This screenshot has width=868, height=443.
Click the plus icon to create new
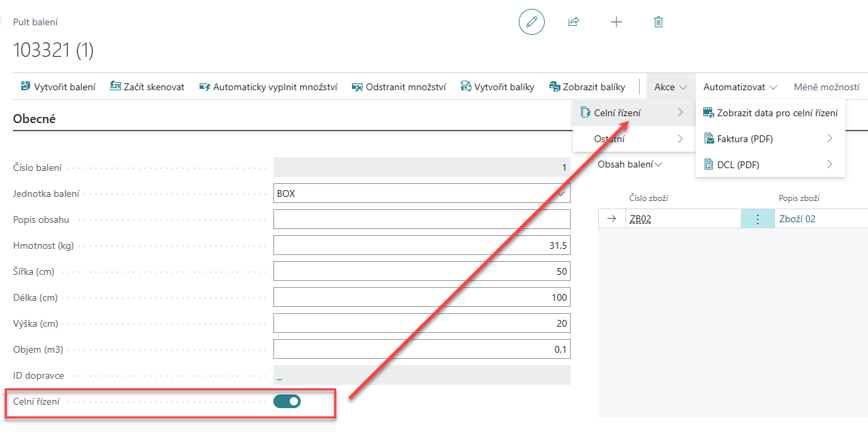[x=616, y=22]
